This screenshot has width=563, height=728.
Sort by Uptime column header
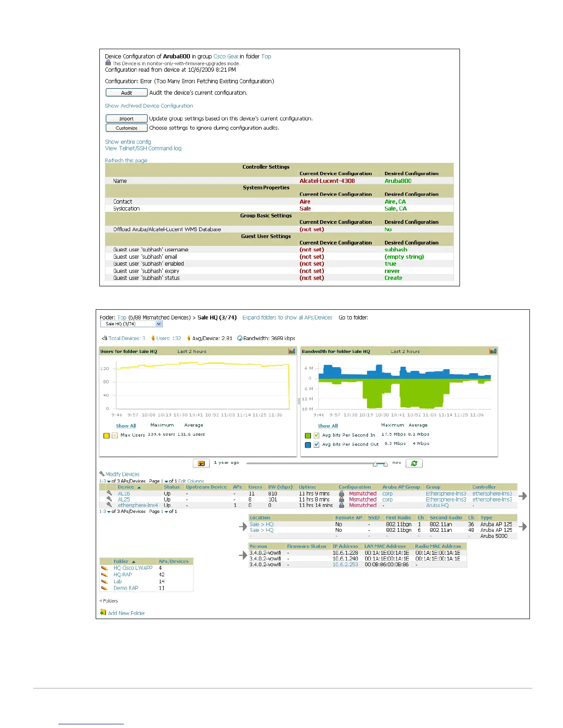307,487
